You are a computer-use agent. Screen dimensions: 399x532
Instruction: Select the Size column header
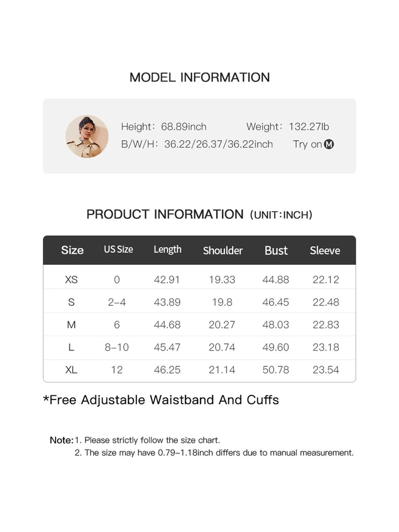click(72, 250)
